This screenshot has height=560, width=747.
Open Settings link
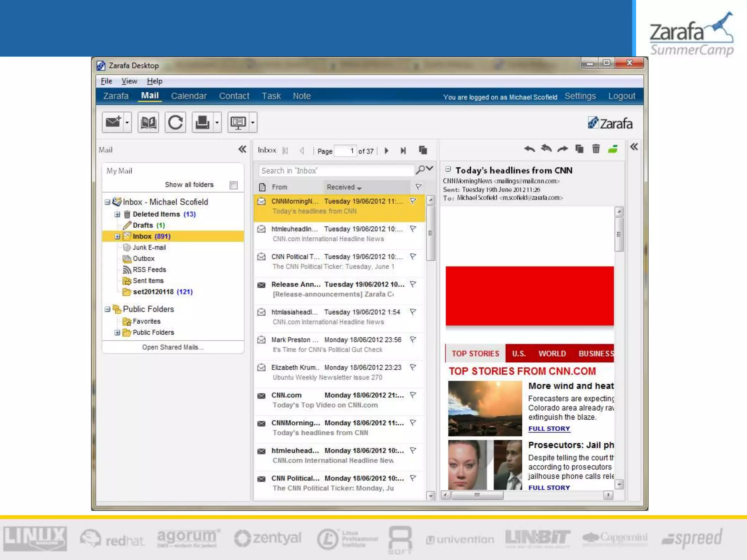tap(580, 96)
